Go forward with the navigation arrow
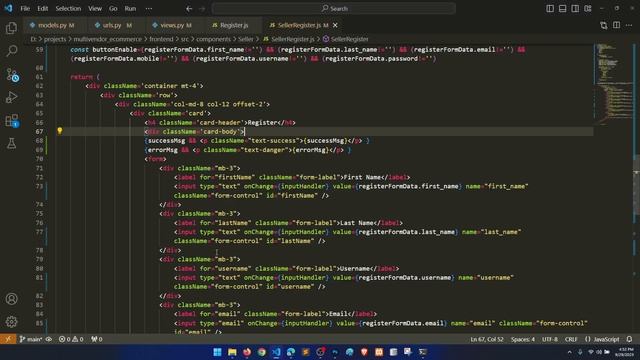This screenshot has width=640, height=360. (x=202, y=9)
